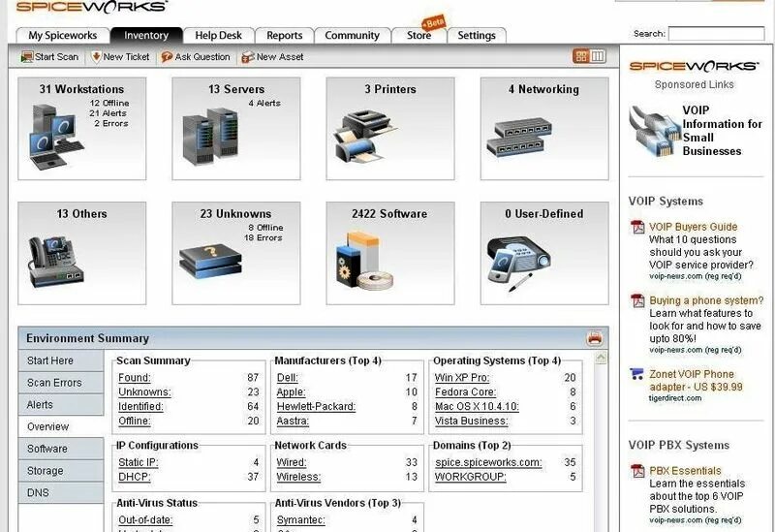Select Software side tab
Screen dimensions: 775x532
(x=61, y=449)
